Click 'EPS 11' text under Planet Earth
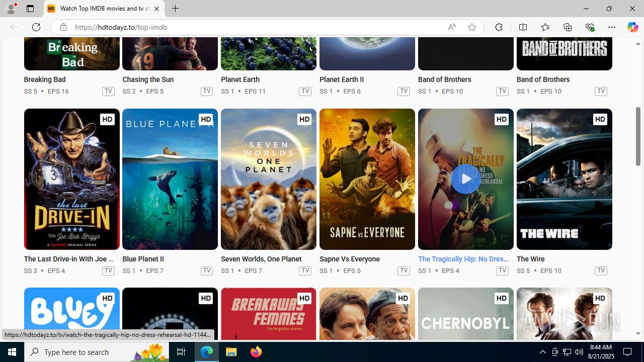 tap(255, 91)
